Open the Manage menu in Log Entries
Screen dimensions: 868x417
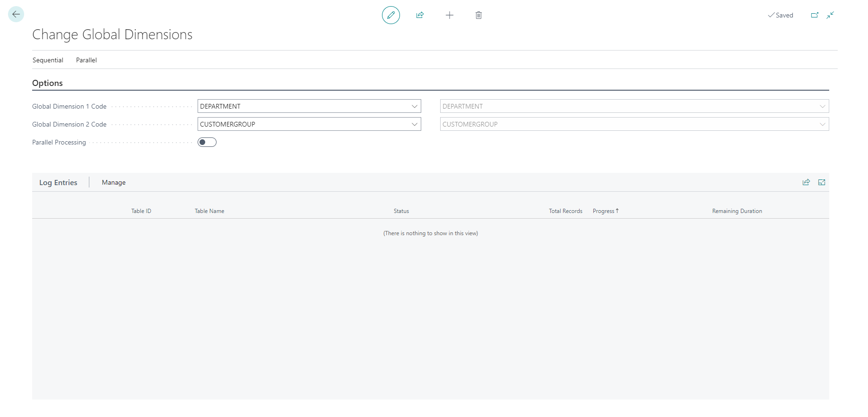(x=114, y=182)
